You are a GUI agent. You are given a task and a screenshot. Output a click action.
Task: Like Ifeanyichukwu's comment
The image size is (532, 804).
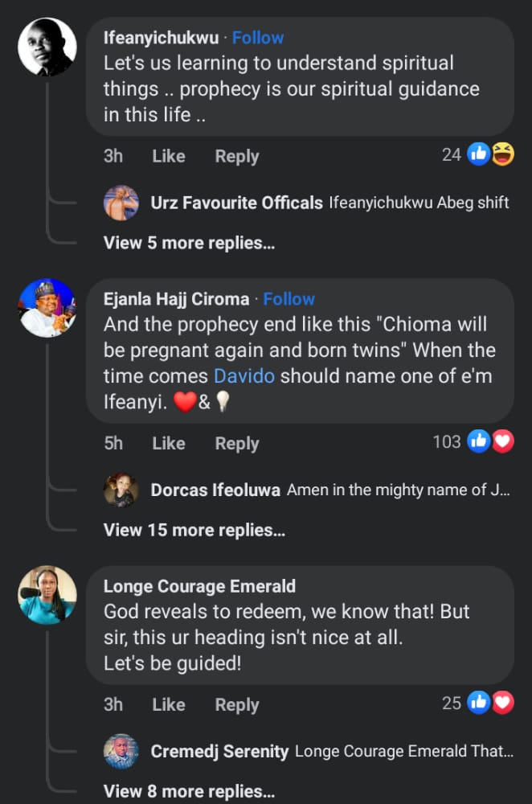coord(168,156)
